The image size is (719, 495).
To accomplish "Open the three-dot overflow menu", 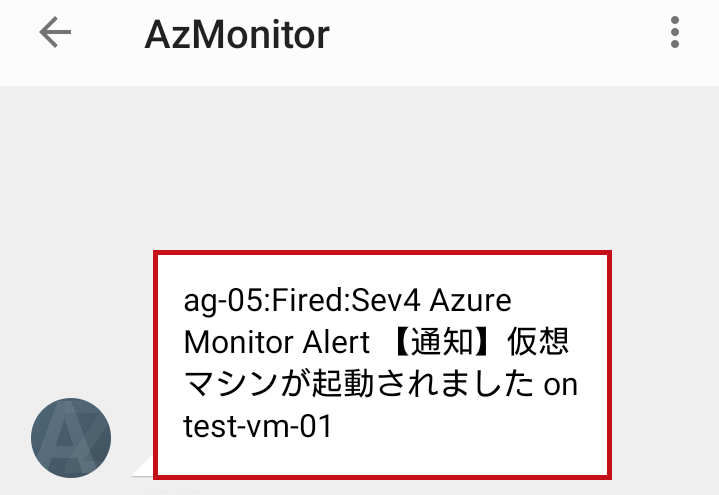I will (x=675, y=32).
